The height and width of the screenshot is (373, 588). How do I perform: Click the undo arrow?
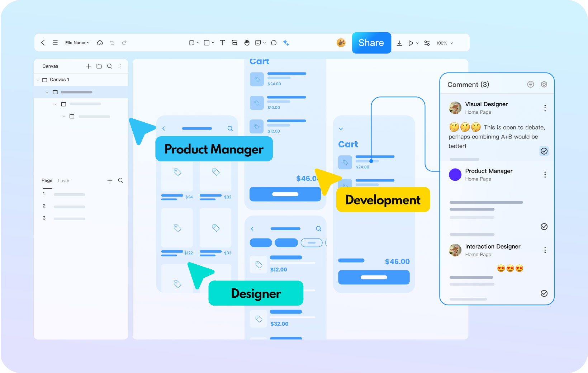click(112, 43)
